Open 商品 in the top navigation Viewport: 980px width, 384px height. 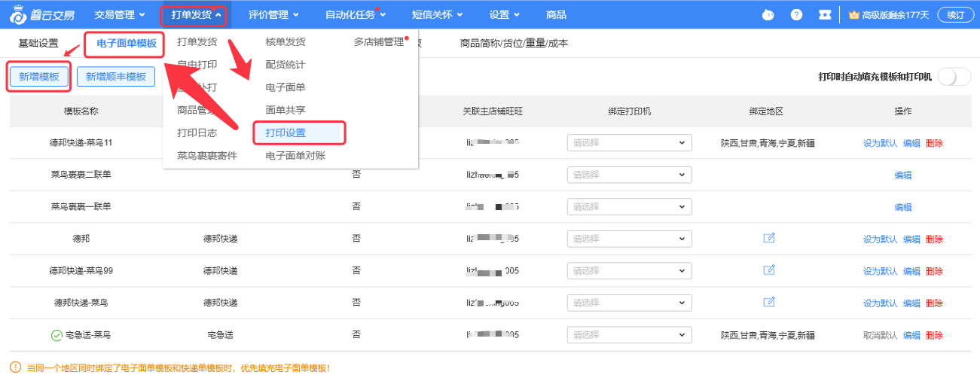556,14
